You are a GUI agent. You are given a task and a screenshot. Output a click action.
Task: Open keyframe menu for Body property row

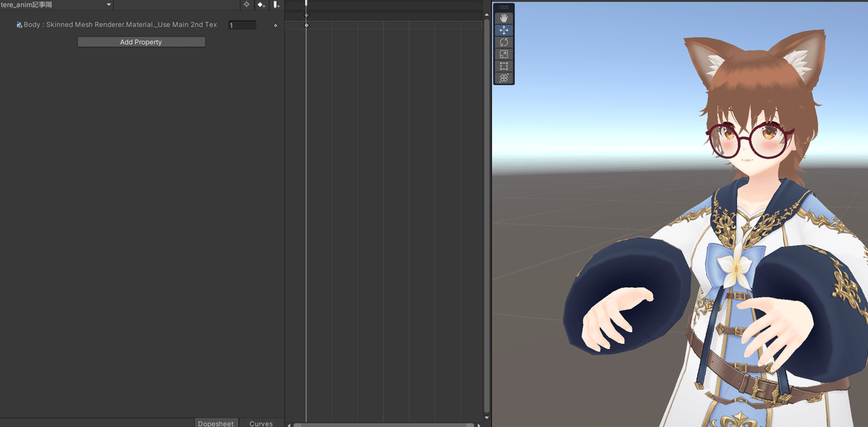[x=276, y=25]
